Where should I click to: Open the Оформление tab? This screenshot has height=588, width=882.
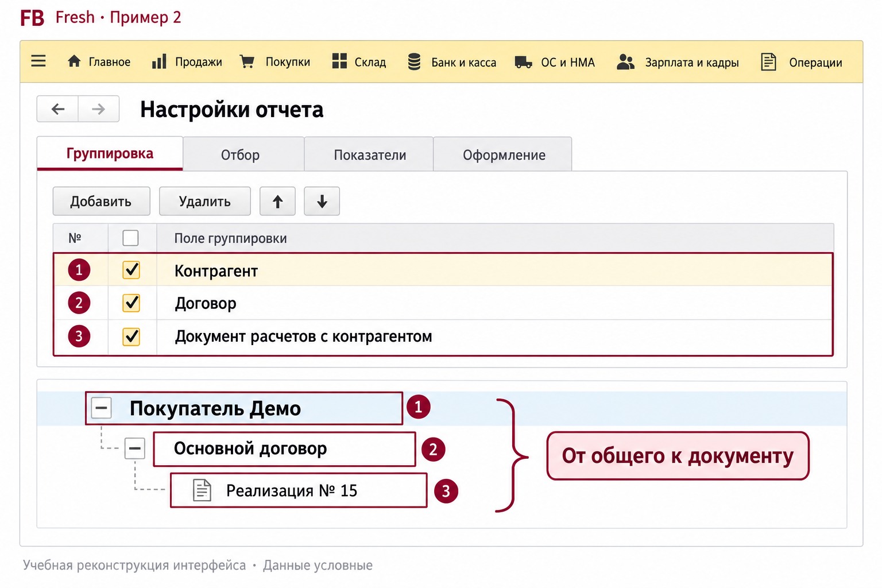click(503, 154)
